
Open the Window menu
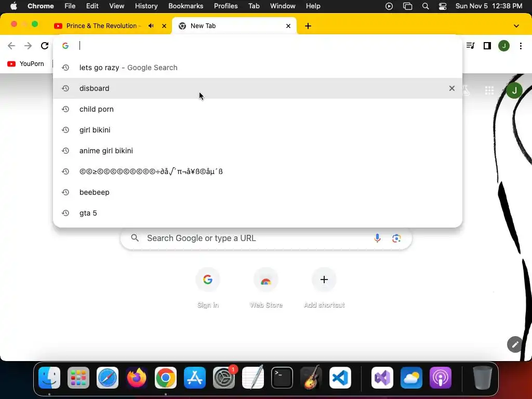pyautogui.click(x=283, y=6)
